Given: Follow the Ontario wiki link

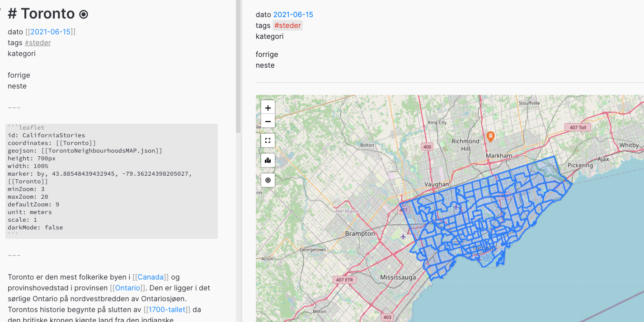Looking at the screenshot, I should click(128, 288).
